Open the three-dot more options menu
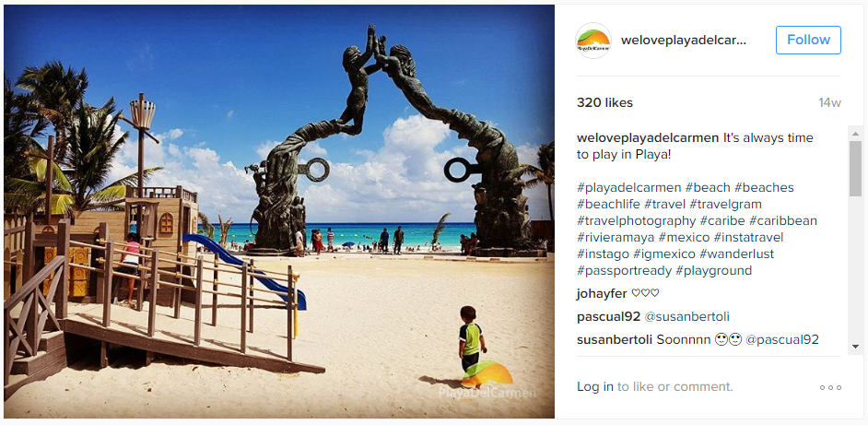Viewport: 868px width, 425px height. [831, 387]
